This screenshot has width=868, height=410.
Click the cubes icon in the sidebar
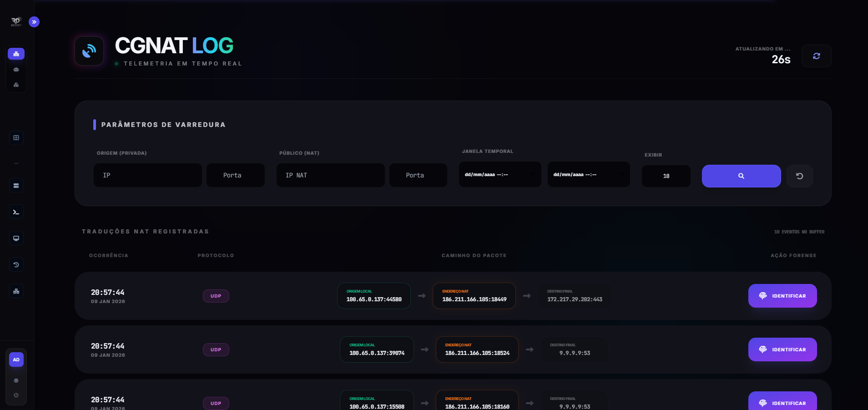coord(16,85)
